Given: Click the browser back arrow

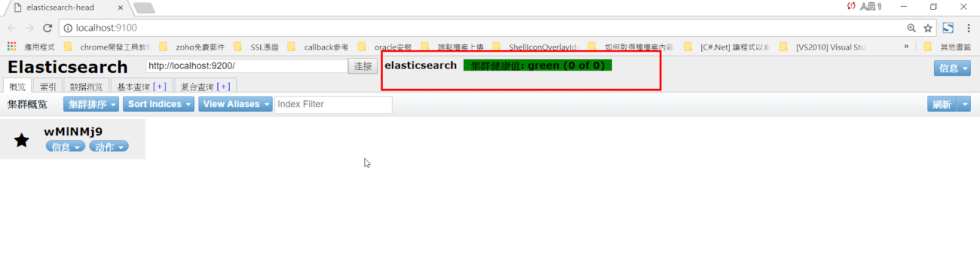Looking at the screenshot, I should pos(12,28).
